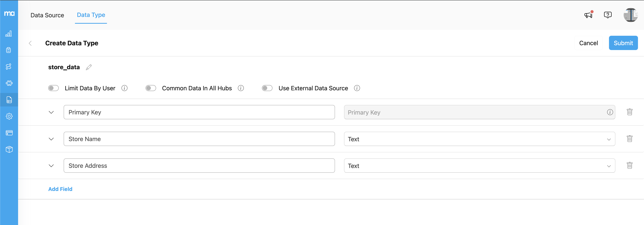Click the credit card billing icon
This screenshot has height=225, width=644.
coord(9,133)
